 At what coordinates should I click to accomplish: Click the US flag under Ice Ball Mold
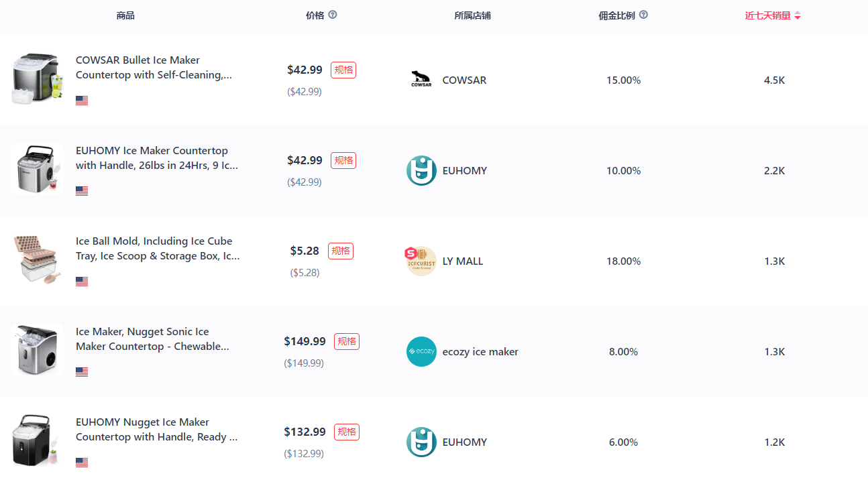(x=82, y=282)
